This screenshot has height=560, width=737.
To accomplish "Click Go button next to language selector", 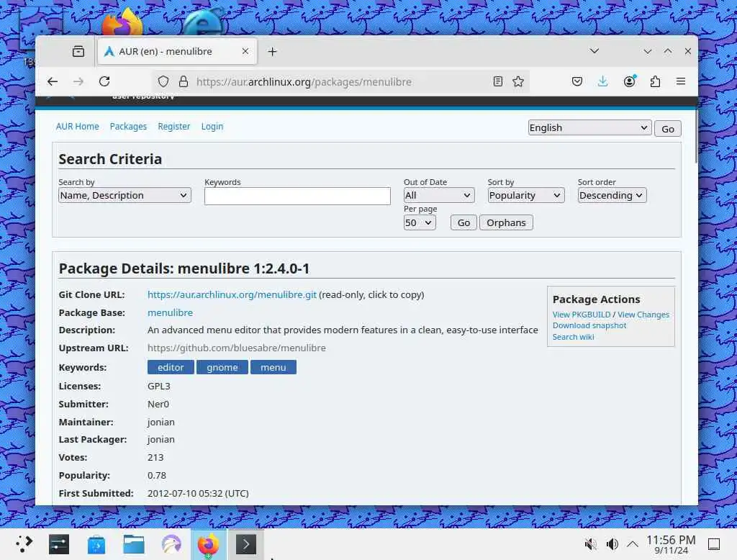I will tap(667, 129).
